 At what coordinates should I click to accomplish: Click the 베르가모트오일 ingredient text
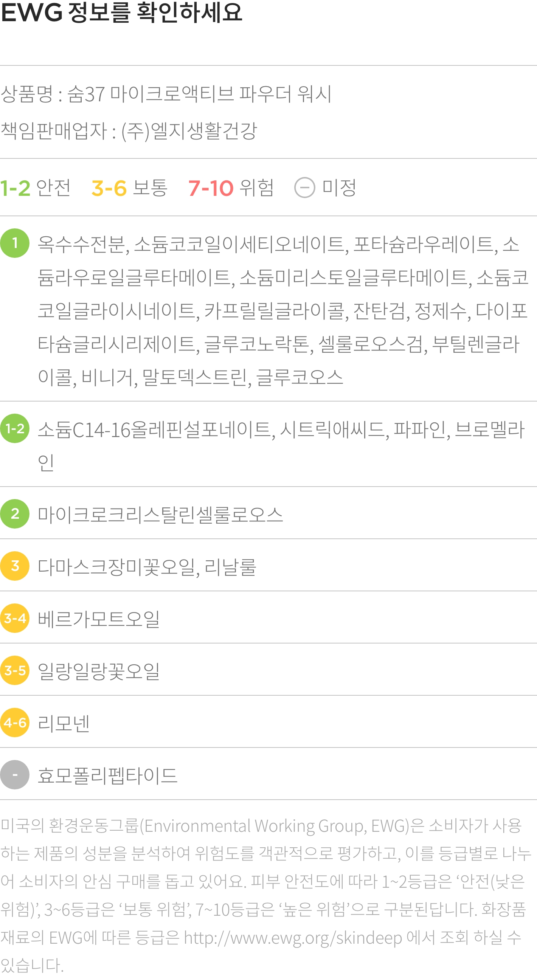pyautogui.click(x=99, y=619)
